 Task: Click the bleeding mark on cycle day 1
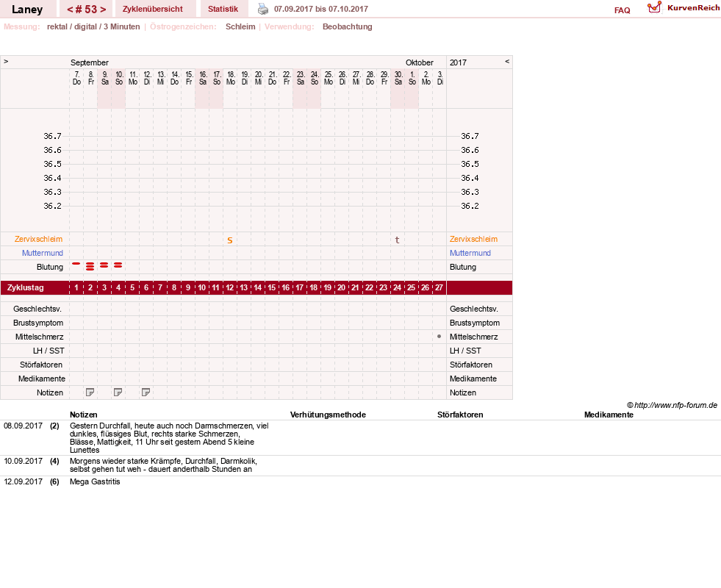click(x=76, y=263)
